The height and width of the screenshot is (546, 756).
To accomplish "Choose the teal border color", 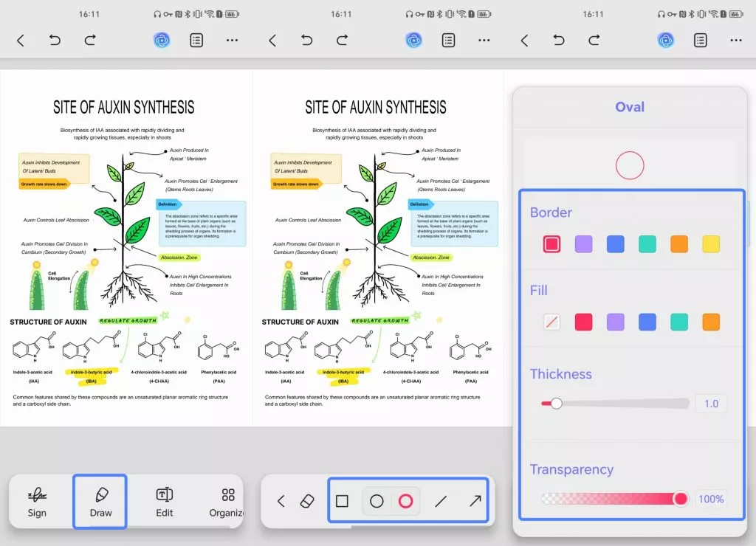I will click(x=647, y=243).
